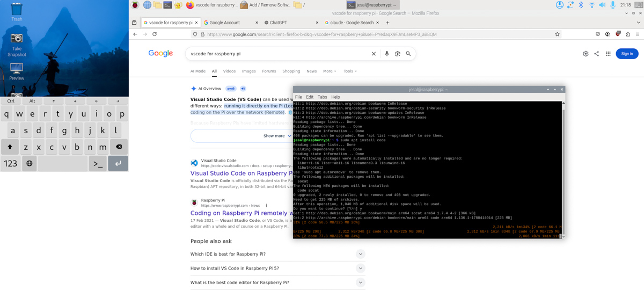Open Firefox list all tabs dropdown

click(638, 23)
